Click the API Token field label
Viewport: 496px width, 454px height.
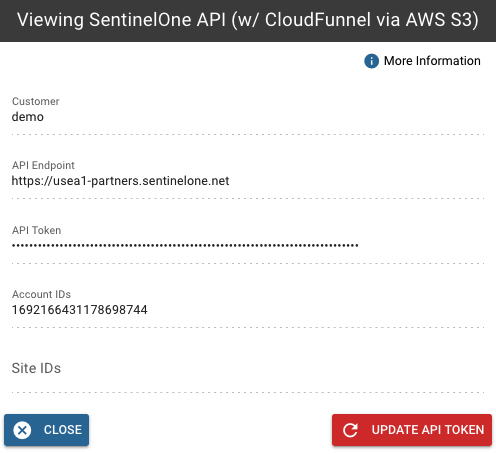click(x=37, y=230)
